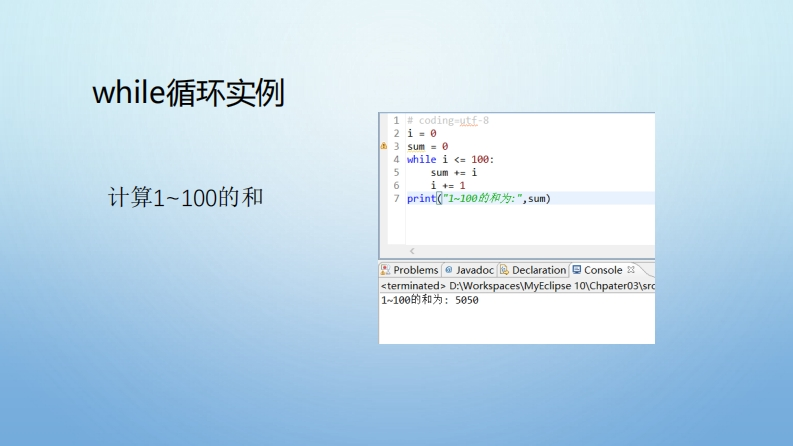The height and width of the screenshot is (446, 793).
Task: Click the 'i = 0' code line
Action: click(x=422, y=133)
